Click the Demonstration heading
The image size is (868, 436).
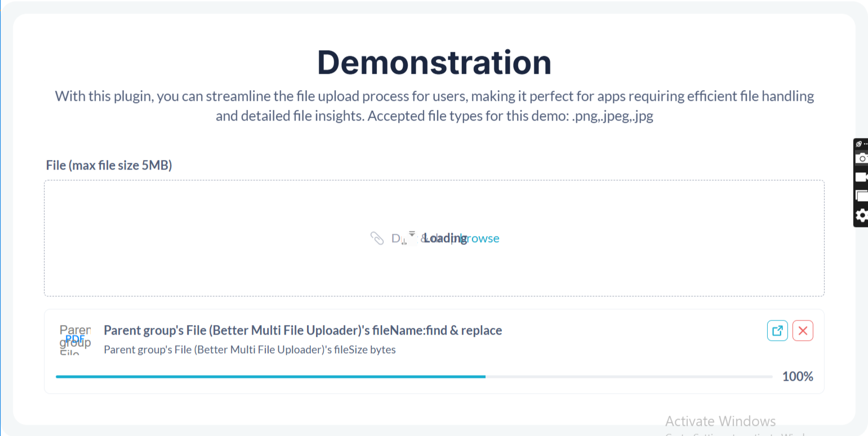point(434,62)
